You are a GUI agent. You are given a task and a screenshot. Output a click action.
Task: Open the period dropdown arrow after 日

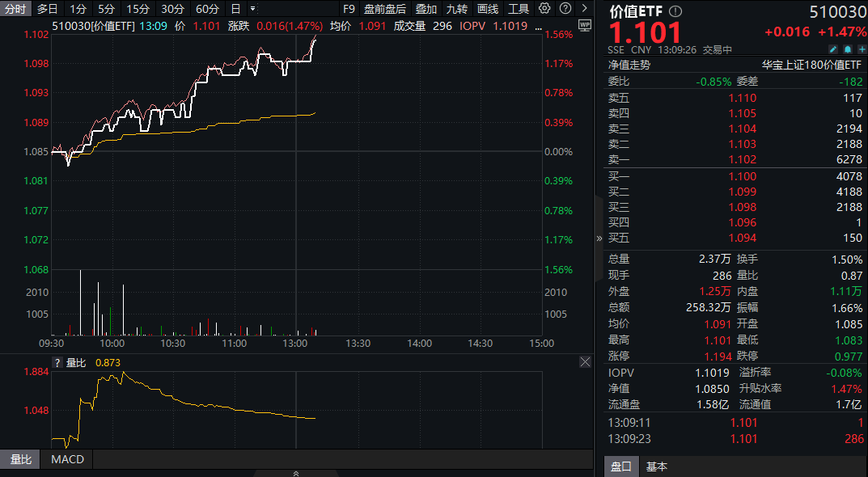click(x=253, y=9)
